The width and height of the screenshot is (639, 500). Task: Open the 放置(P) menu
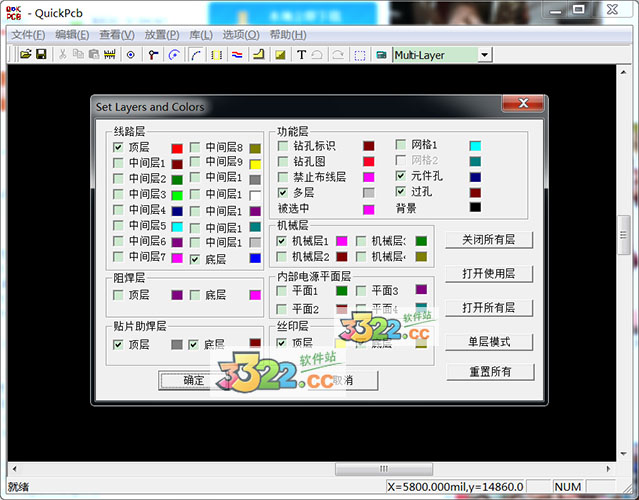[x=162, y=35]
